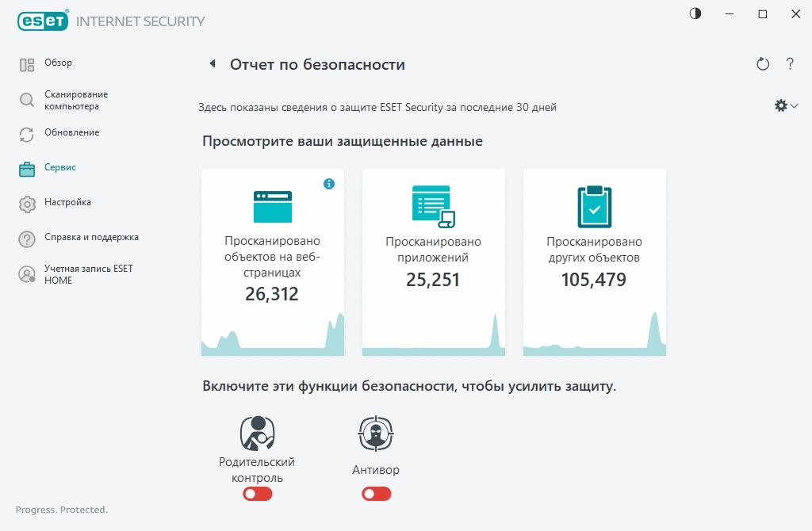Open the Обновление section

coord(71,133)
